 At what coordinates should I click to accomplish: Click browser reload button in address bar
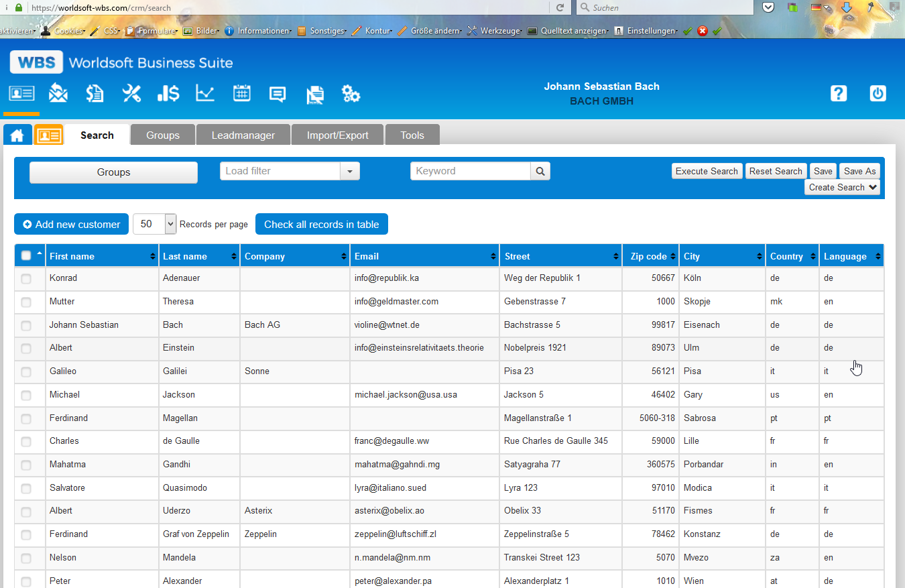pos(560,7)
